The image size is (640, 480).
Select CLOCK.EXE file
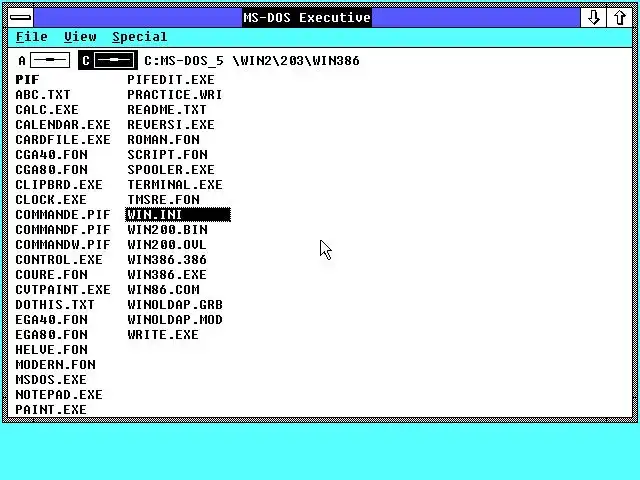(51, 200)
